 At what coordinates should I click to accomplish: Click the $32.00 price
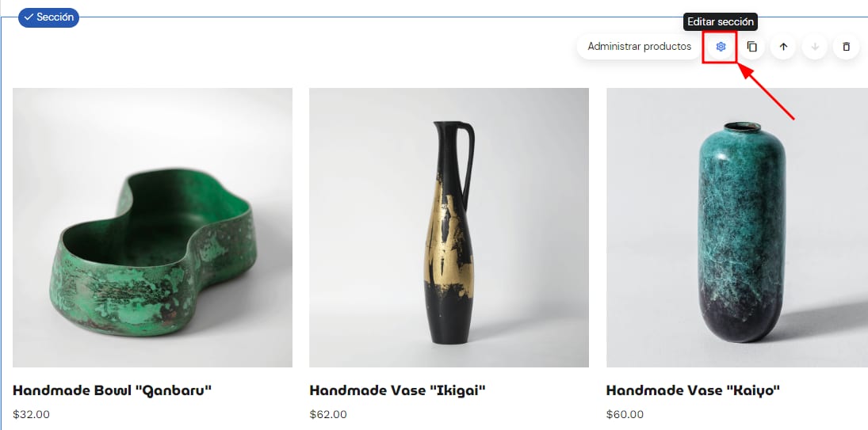tap(31, 414)
